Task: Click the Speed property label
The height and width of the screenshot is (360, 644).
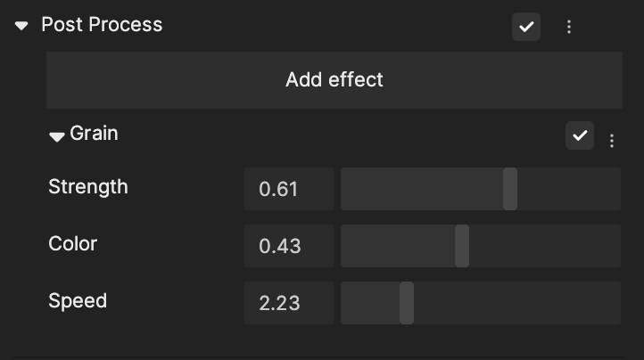Action: [x=78, y=301]
